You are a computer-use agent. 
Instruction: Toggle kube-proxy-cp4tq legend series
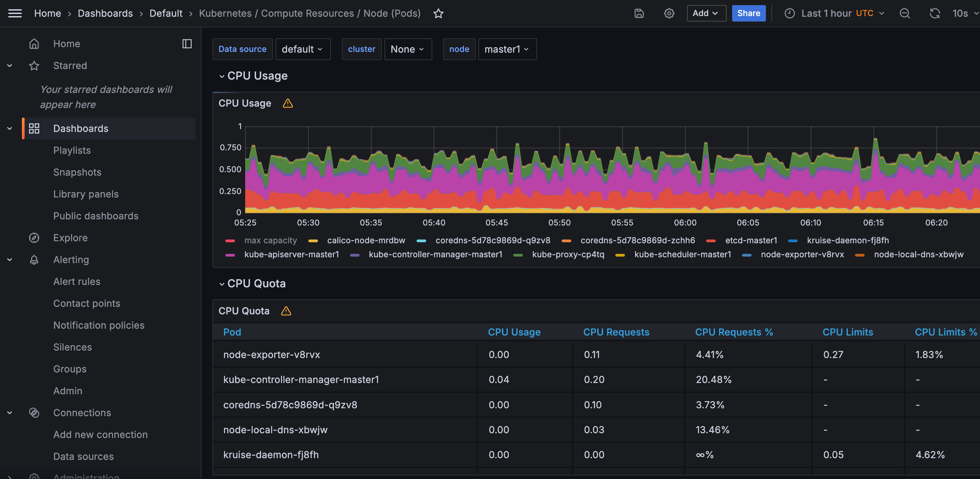568,254
